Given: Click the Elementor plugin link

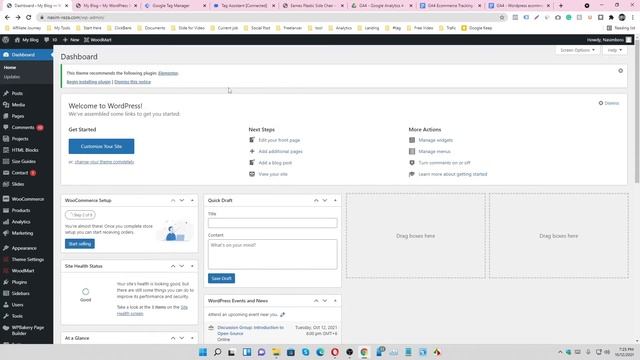Looking at the screenshot, I should (168, 73).
